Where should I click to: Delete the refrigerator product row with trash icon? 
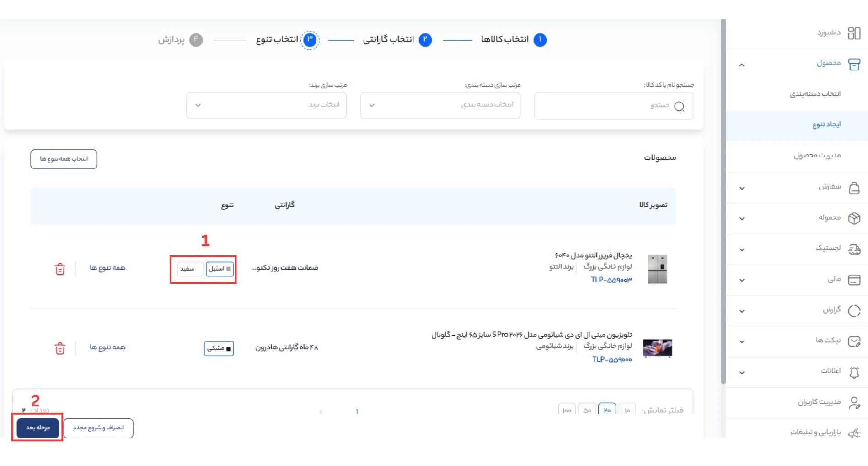click(60, 269)
